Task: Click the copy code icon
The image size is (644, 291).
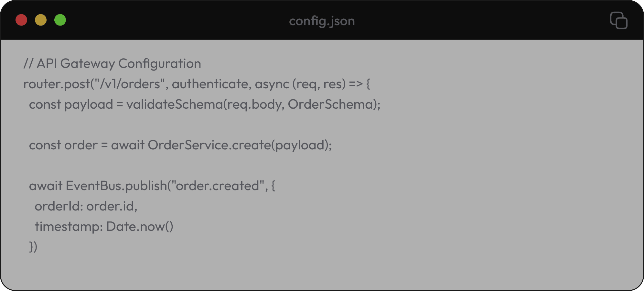Action: [x=619, y=20]
